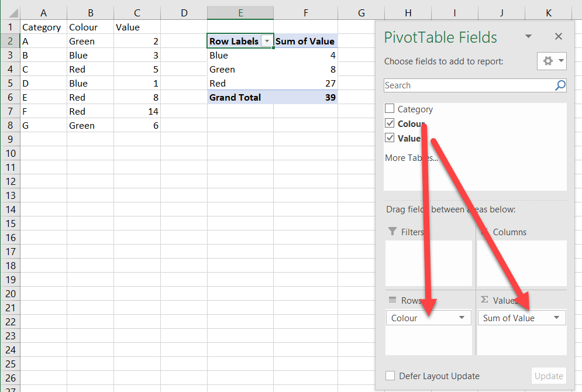Open the Row Labels filter dropdown
Screen dimensions: 582x392
[x=267, y=41]
